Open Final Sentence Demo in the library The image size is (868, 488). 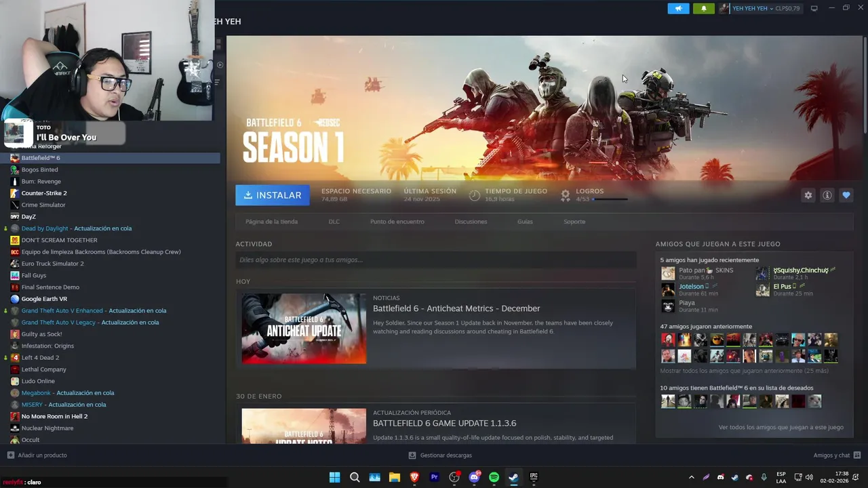click(x=110, y=287)
